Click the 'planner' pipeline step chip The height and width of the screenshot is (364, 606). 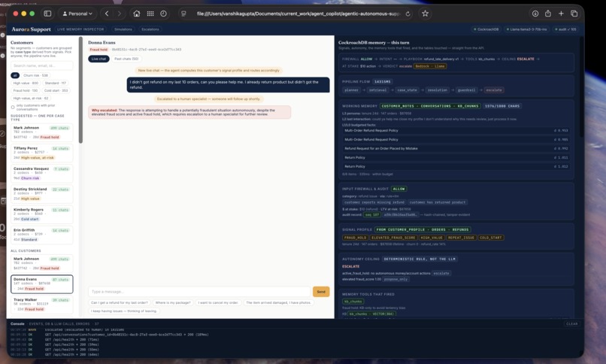[x=351, y=90]
